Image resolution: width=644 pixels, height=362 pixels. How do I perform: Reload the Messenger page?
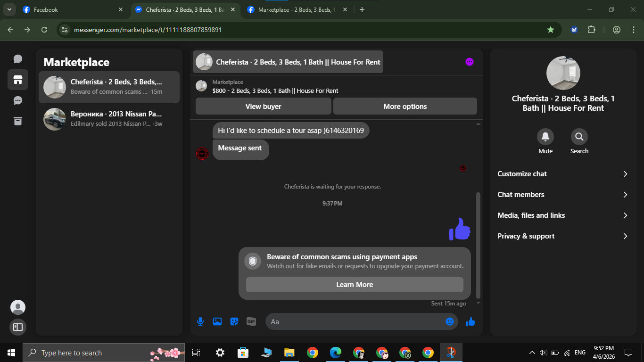pos(44,30)
